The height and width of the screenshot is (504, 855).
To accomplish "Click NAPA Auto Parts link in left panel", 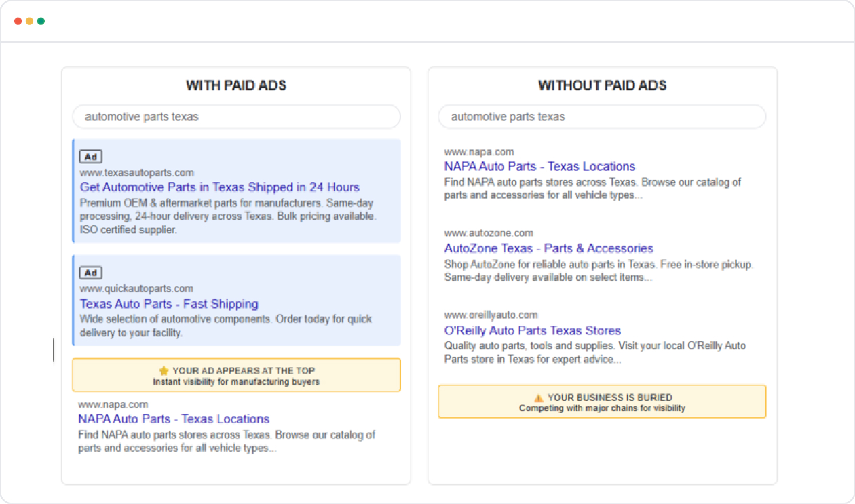I will (173, 419).
